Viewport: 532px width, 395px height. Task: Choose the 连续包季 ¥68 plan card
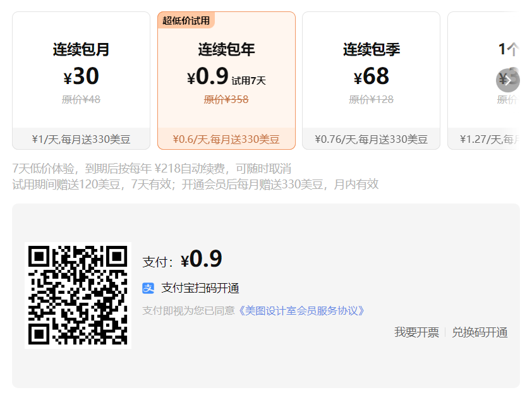(371, 80)
